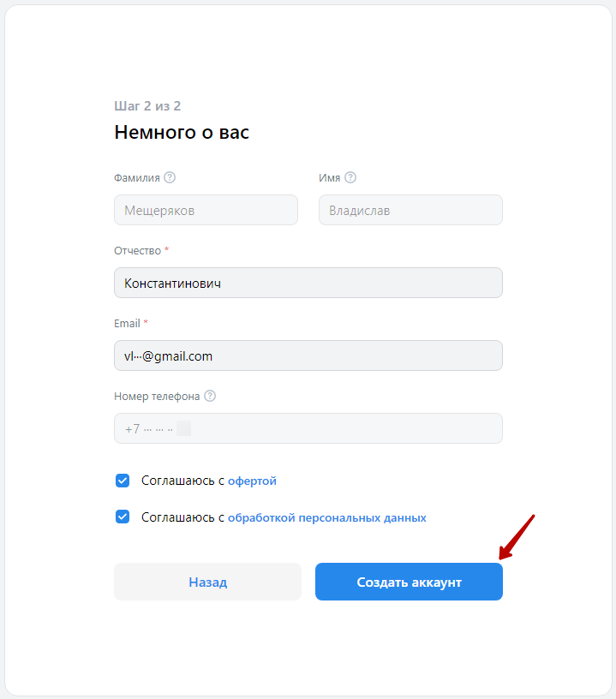Open the help tooltip next to Фамилия
Viewport: 616px width, 699px height.
(x=170, y=177)
